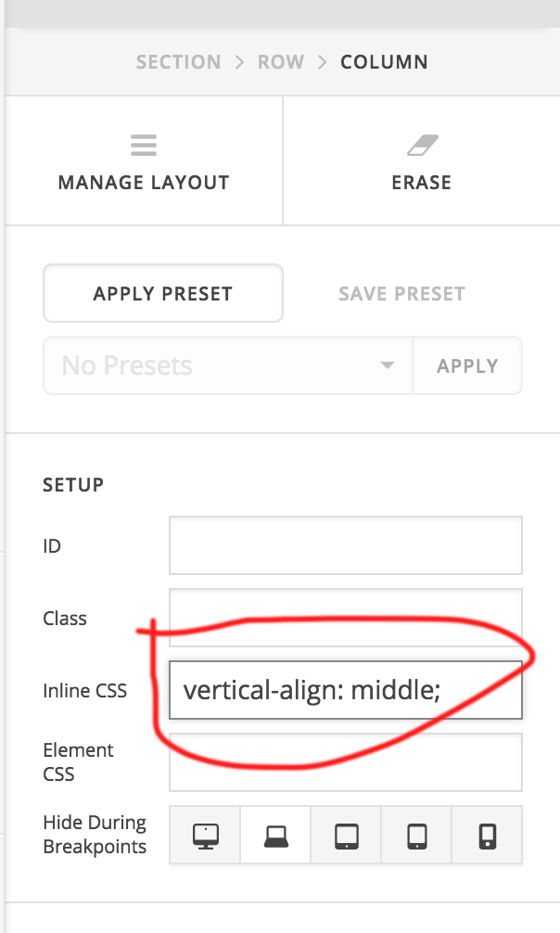Focus the Class input field

[x=346, y=618]
